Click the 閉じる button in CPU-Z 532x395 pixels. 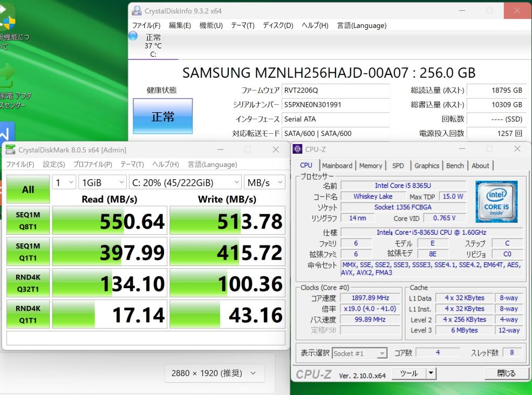(506, 373)
